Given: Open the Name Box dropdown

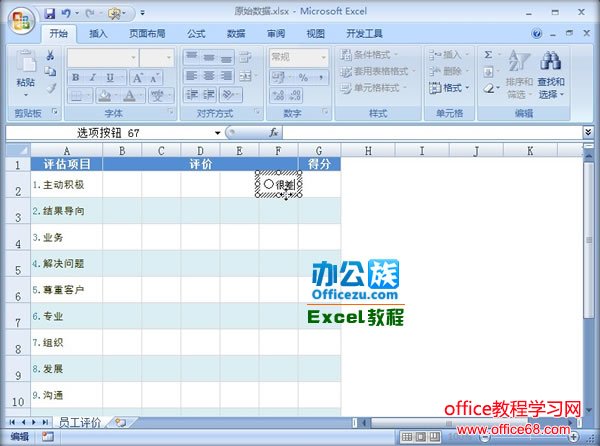Looking at the screenshot, I should (x=217, y=133).
